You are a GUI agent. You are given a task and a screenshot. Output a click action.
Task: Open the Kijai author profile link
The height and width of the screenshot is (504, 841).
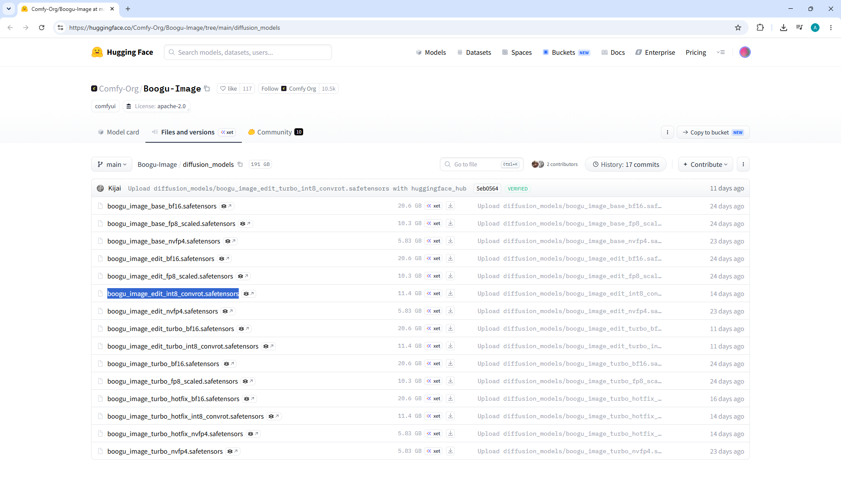coord(114,188)
